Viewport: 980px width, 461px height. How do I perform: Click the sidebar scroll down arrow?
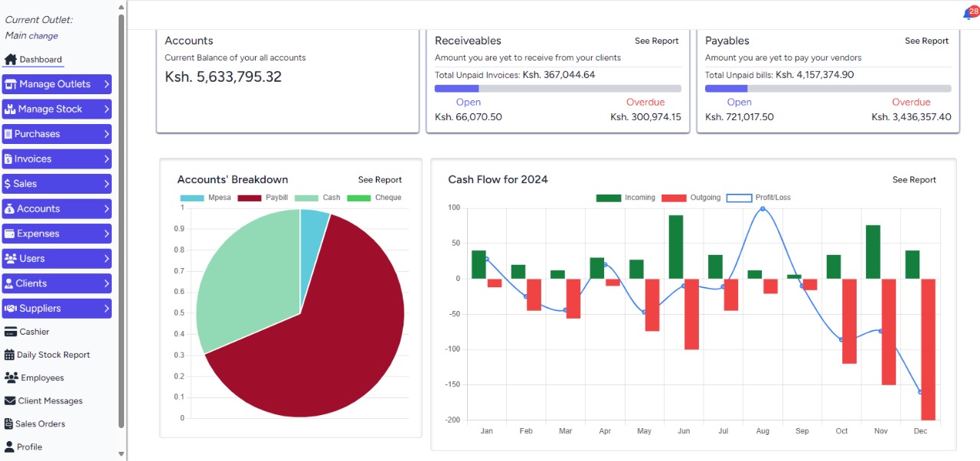[x=121, y=454]
